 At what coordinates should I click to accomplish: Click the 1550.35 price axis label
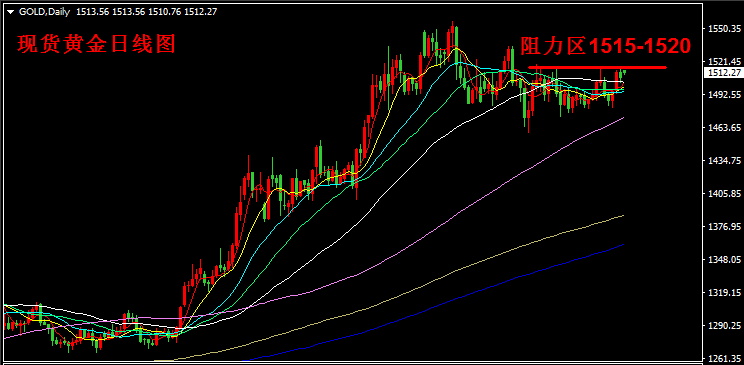(x=724, y=29)
